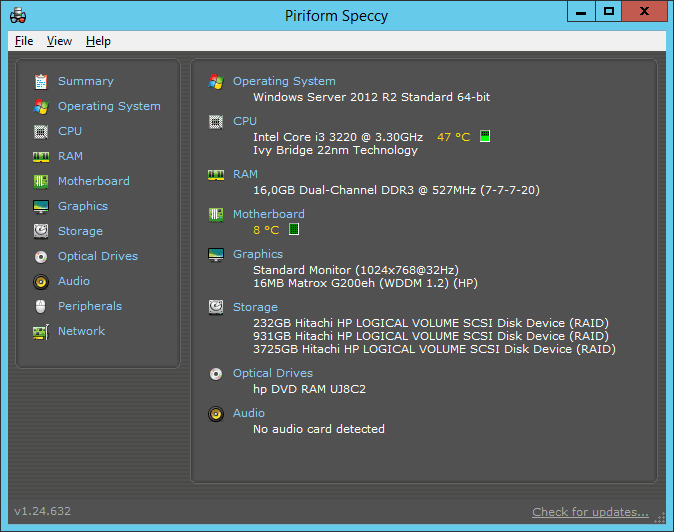This screenshot has width=674, height=532.
Task: Click the Check for updates link
Action: pyautogui.click(x=590, y=512)
